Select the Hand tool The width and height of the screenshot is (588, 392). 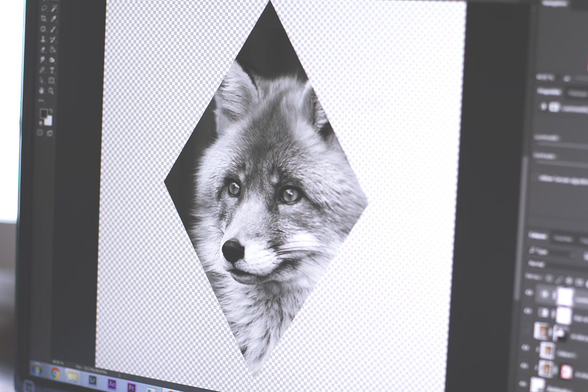click(x=42, y=90)
